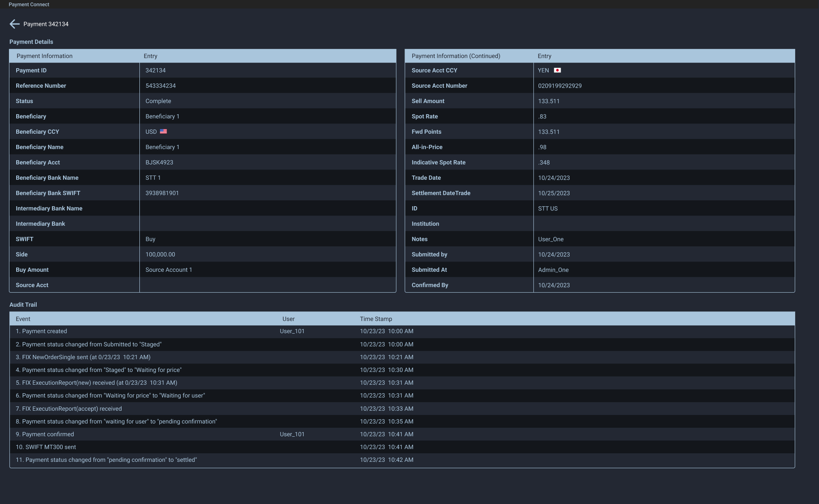Select User_101 next to Payment confirmed
Screen dimensions: 819x504
(x=292, y=434)
